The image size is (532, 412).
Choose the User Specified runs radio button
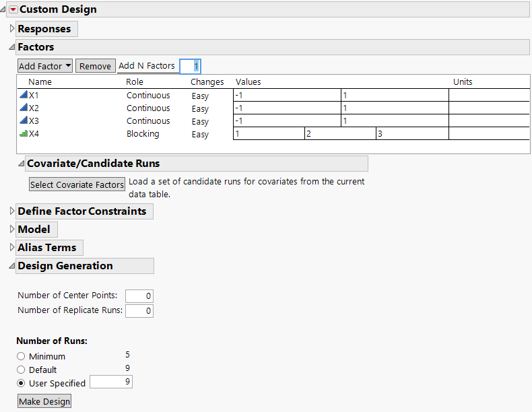[22, 383]
